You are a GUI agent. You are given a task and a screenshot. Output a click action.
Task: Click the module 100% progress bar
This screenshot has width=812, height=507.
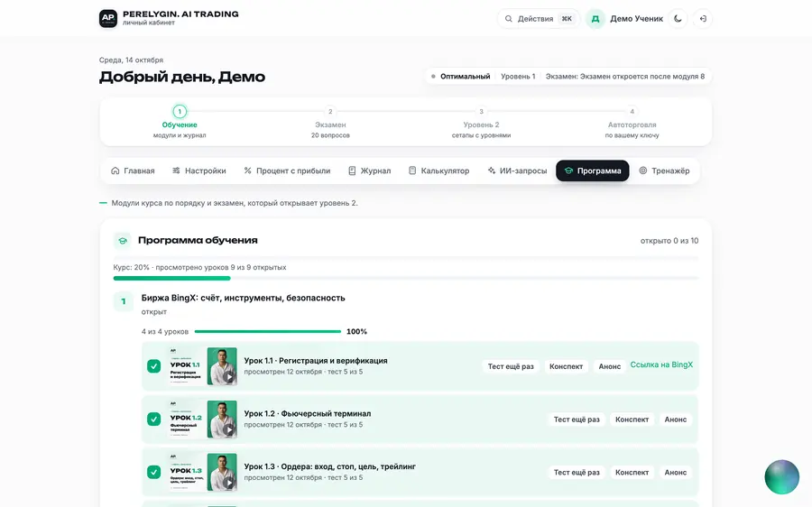tap(268, 331)
